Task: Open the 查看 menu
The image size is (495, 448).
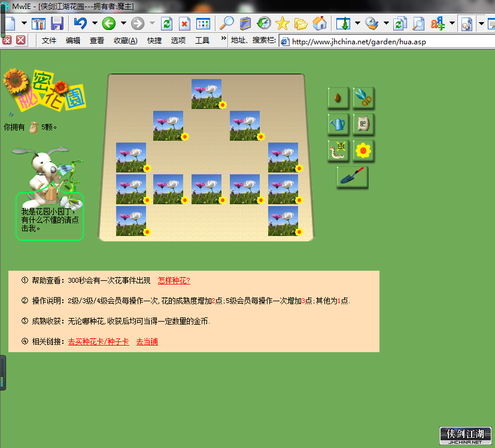Action: tap(96, 41)
